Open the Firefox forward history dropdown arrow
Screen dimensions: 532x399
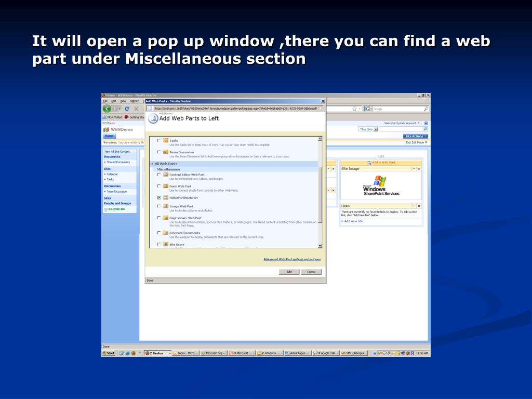pos(119,109)
